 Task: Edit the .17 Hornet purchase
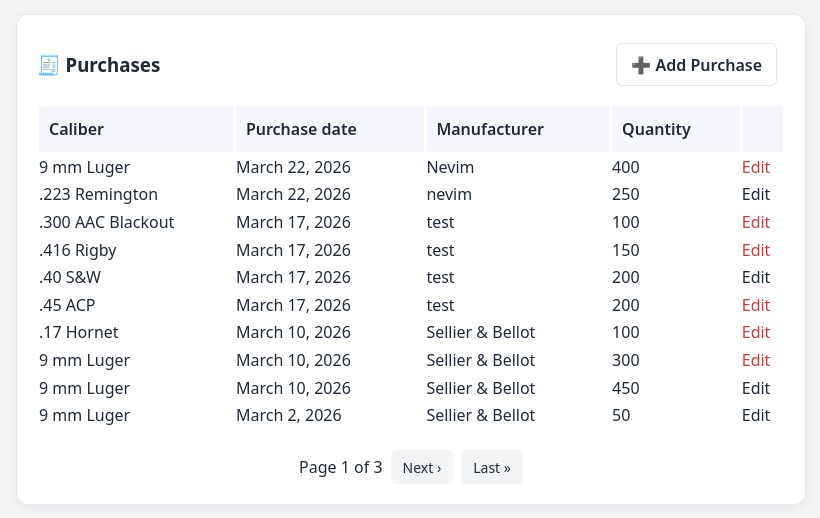coord(755,332)
